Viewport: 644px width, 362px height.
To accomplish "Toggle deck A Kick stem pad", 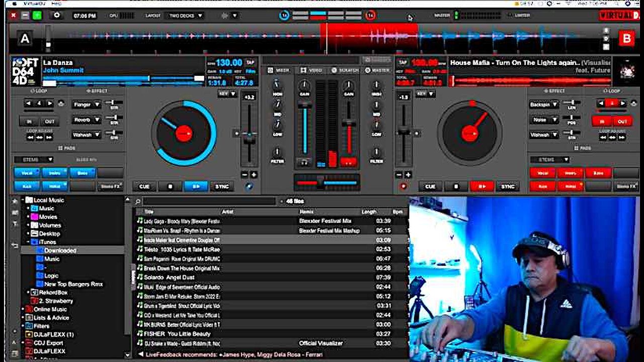I will tap(27, 187).
